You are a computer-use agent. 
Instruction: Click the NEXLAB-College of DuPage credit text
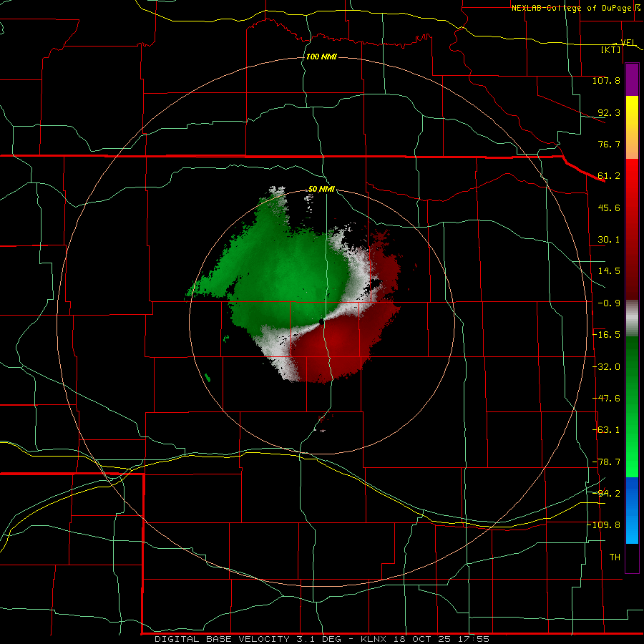click(x=572, y=8)
